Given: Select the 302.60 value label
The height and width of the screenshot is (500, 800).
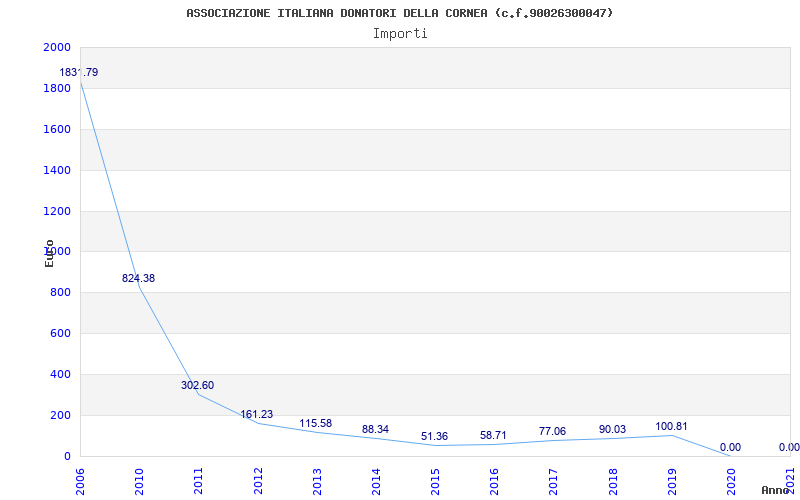Looking at the screenshot, I should click(x=197, y=385).
